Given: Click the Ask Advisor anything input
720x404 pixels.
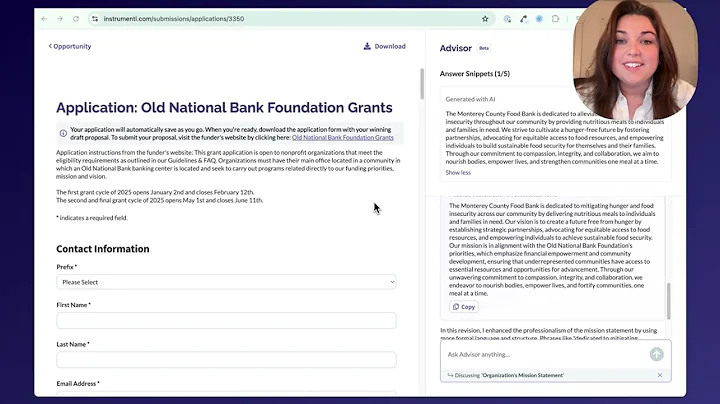Looking at the screenshot, I should (544, 354).
